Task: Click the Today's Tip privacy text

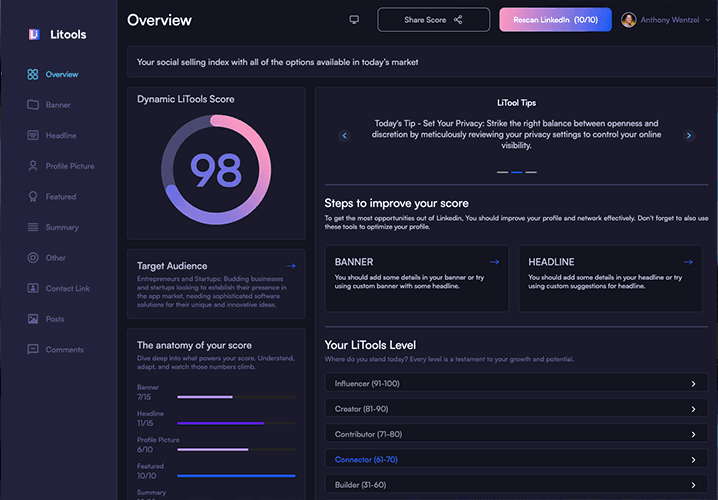Action: pos(516,134)
